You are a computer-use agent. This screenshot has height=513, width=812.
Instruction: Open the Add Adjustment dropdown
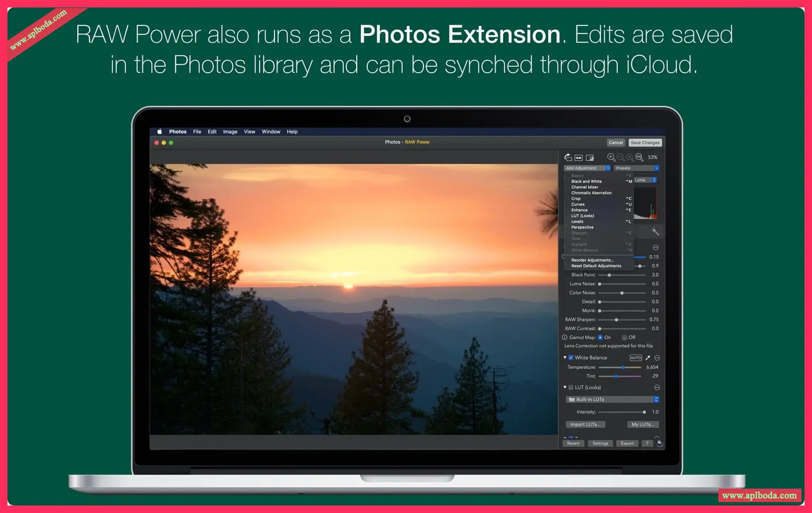tap(587, 168)
